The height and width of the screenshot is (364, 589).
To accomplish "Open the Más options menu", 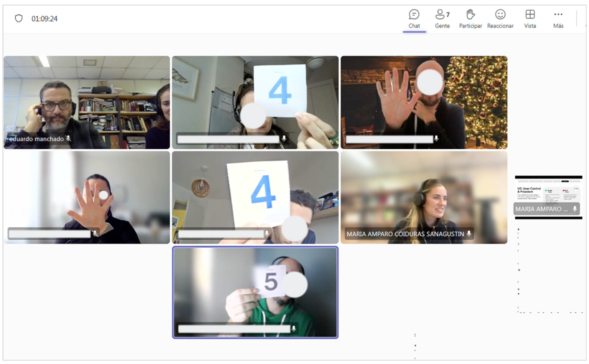I will (558, 19).
